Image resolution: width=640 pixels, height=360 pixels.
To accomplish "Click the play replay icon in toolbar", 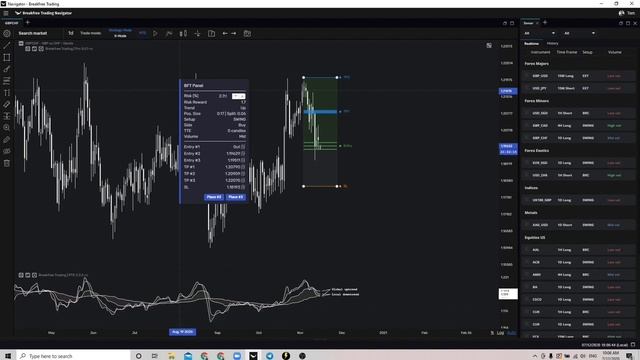I will pyautogui.click(x=155, y=33).
